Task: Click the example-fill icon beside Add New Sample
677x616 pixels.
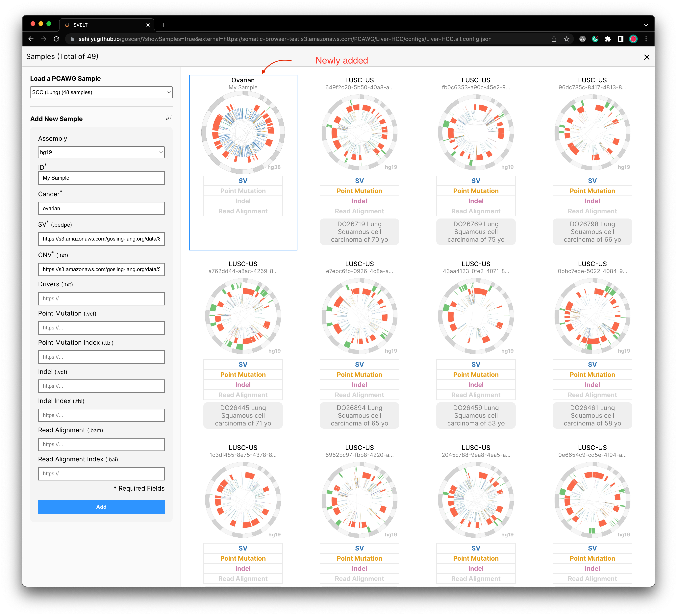Action: point(169,118)
